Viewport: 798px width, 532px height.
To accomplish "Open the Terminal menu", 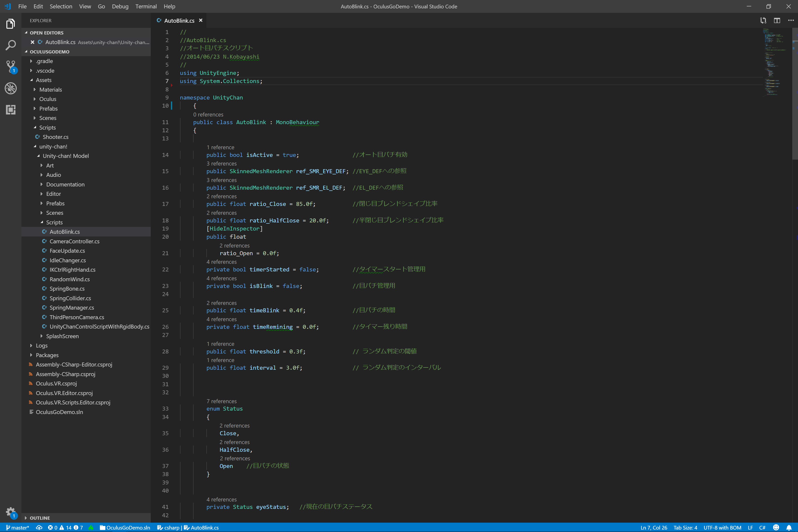I will 146,6.
